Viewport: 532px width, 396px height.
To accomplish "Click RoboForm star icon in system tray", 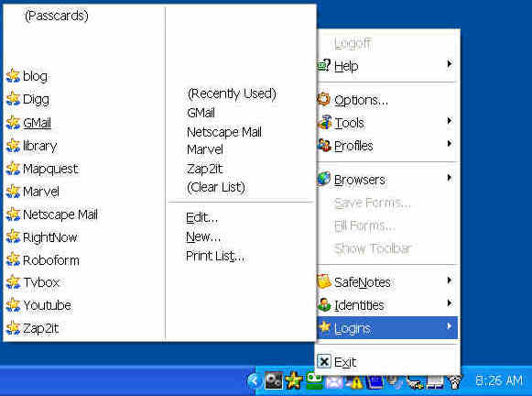I will click(x=294, y=380).
